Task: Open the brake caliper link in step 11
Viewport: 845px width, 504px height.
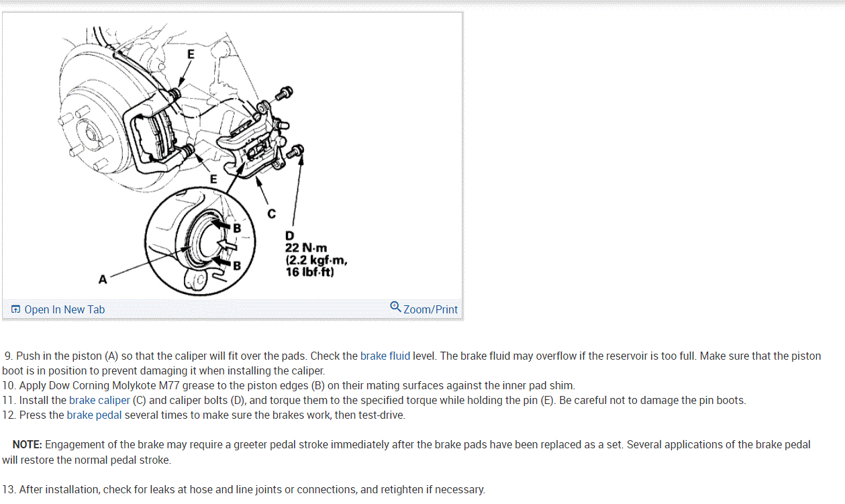Action: pos(99,400)
